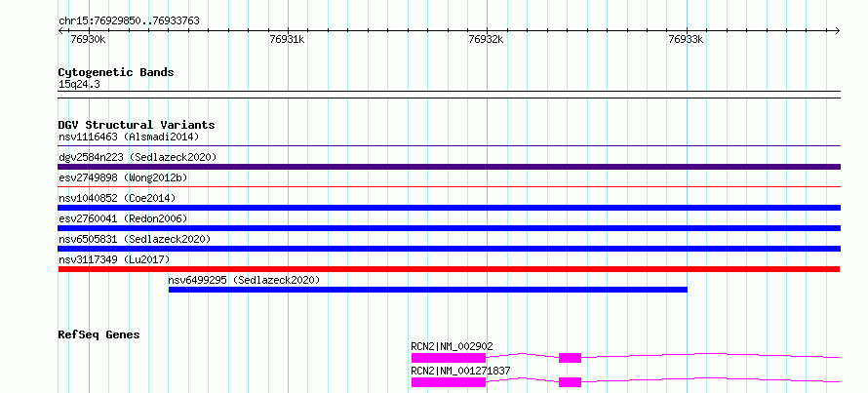
Task: Click the dgv2584n223 (Sedlazeck2020) label
Action: [x=138, y=157]
